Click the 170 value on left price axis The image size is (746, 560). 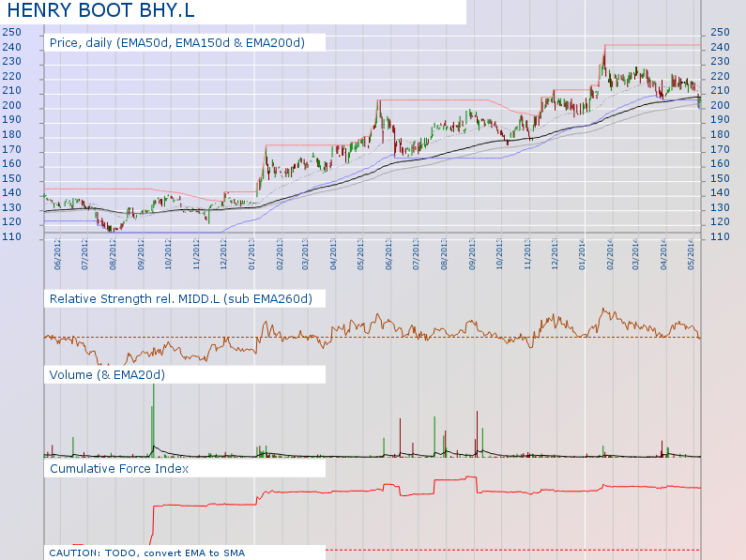(x=11, y=149)
